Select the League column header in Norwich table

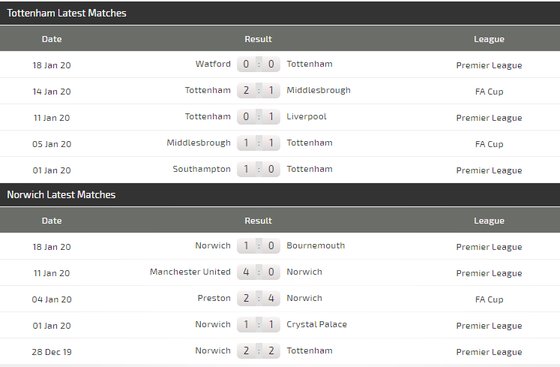489,221
